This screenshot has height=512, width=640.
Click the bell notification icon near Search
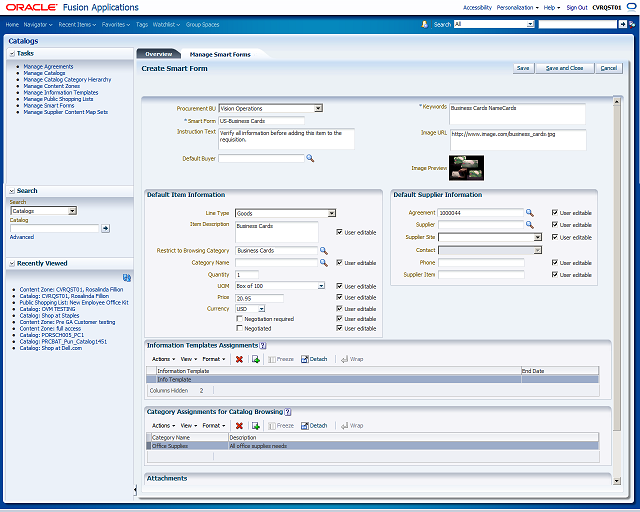coord(424,24)
